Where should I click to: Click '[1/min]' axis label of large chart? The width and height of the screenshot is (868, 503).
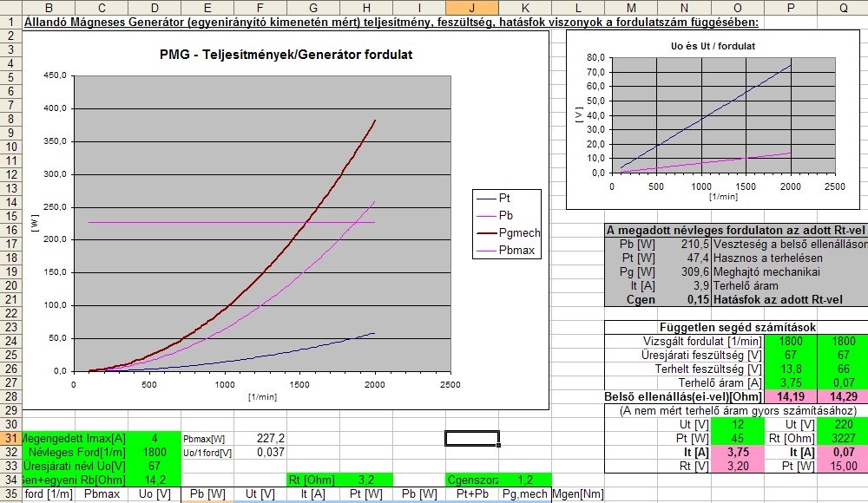[262, 396]
